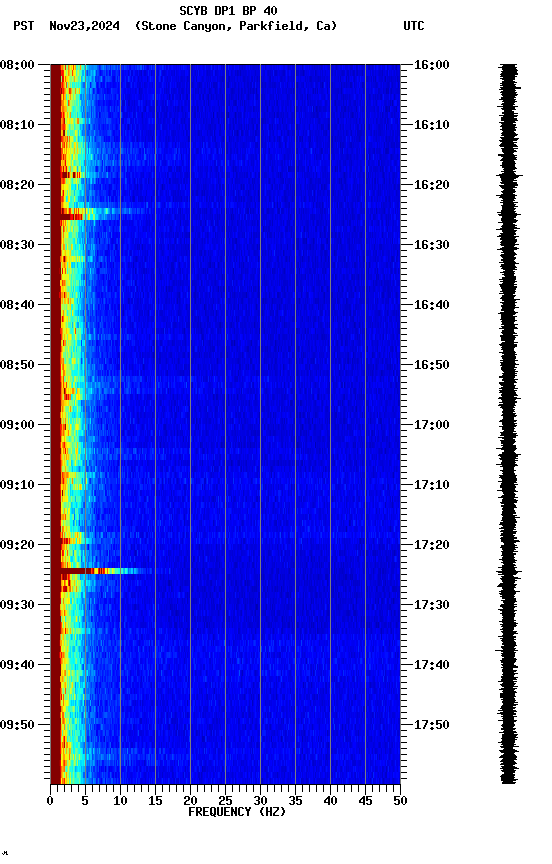552x864 pixels.
Task: Click the UTC time label 17:00
Action: pos(431,425)
